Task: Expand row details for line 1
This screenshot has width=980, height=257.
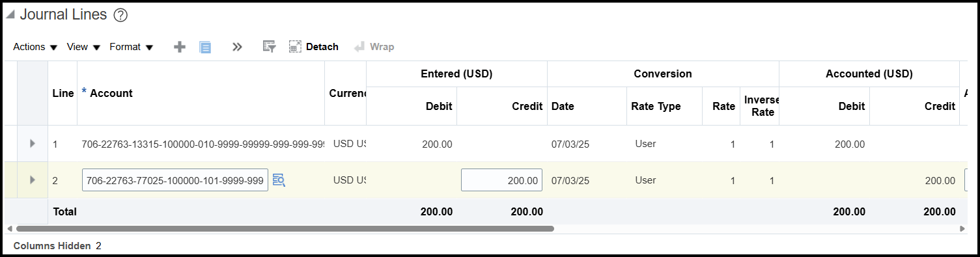Action: click(33, 144)
